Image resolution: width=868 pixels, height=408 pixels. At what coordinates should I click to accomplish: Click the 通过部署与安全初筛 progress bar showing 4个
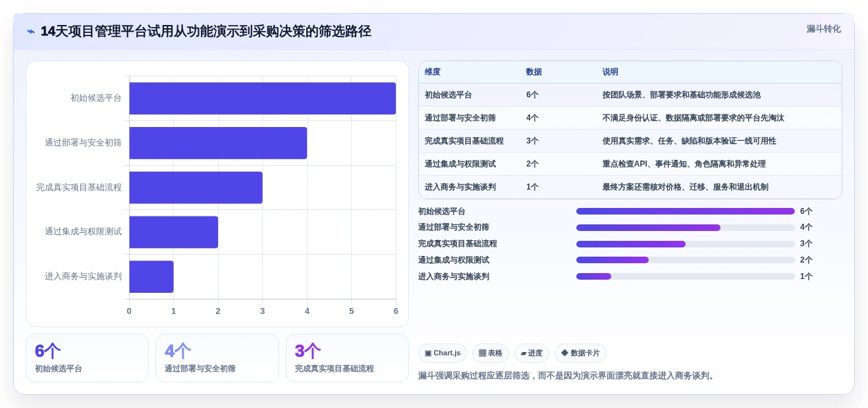[686, 228]
